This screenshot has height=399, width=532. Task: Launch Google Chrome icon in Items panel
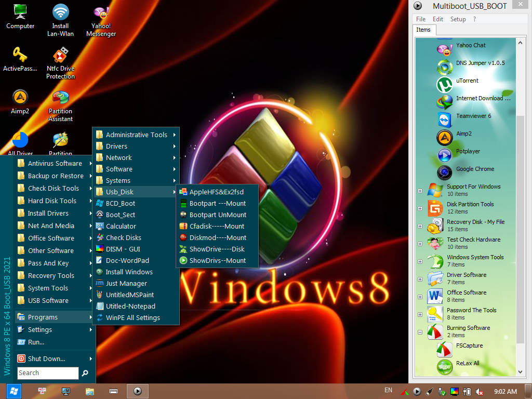click(444, 173)
